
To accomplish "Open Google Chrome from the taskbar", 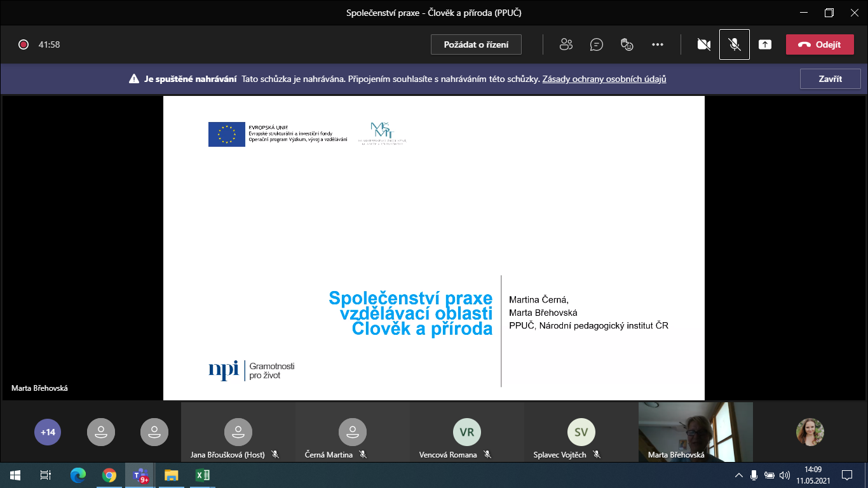I will coord(109,475).
